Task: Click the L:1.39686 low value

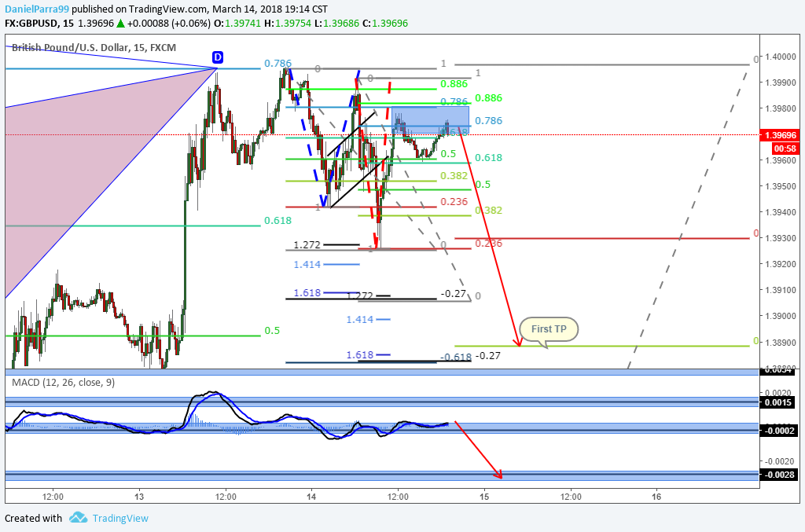Action: pyautogui.click(x=336, y=23)
